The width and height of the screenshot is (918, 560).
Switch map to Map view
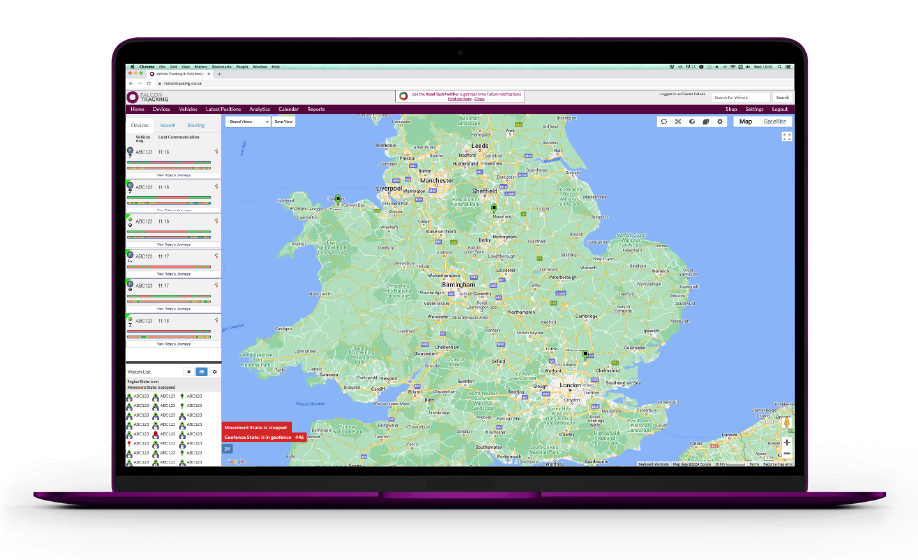click(x=745, y=122)
